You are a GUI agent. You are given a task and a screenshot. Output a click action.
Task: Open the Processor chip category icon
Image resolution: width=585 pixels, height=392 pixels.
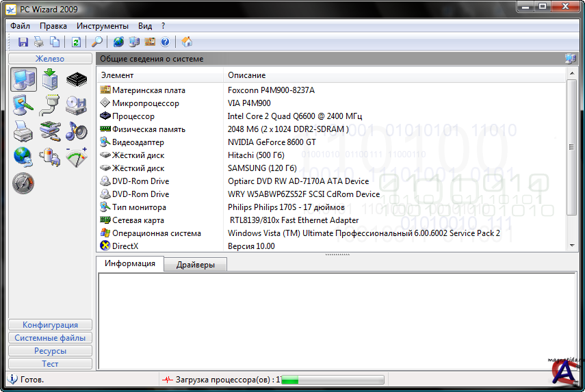click(76, 81)
